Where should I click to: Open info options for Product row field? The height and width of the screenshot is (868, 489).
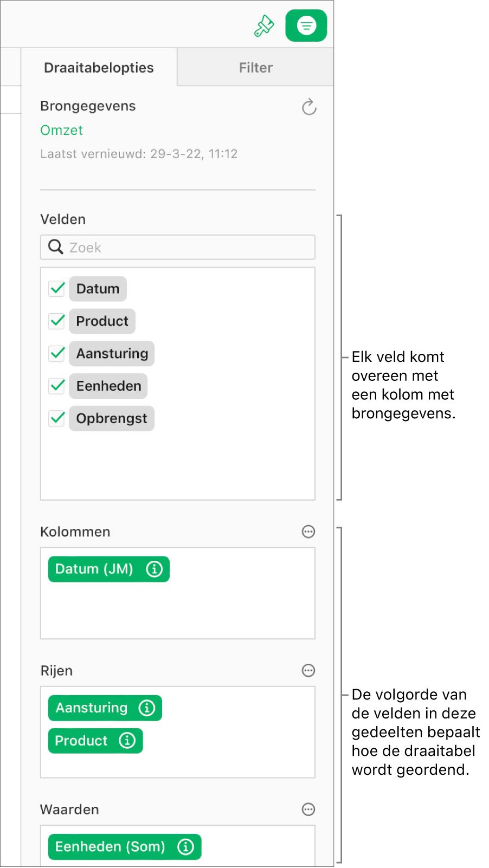coord(128,741)
